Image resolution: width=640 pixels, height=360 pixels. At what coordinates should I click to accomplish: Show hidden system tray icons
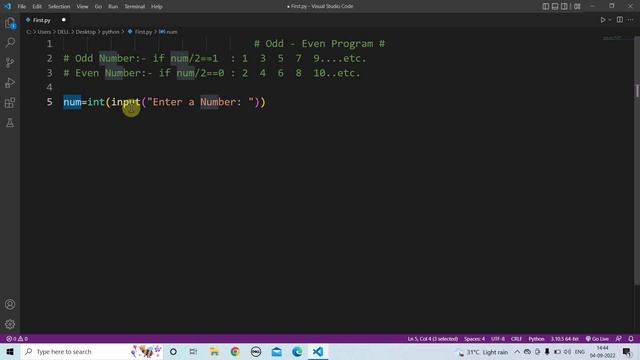click(x=517, y=351)
